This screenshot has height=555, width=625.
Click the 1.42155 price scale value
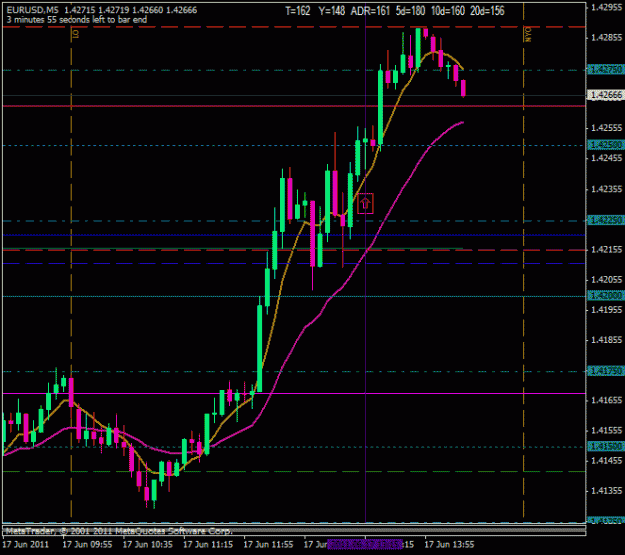pos(607,250)
